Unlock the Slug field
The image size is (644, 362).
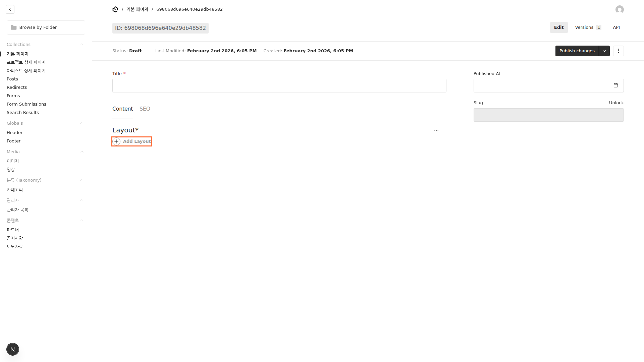(x=616, y=103)
